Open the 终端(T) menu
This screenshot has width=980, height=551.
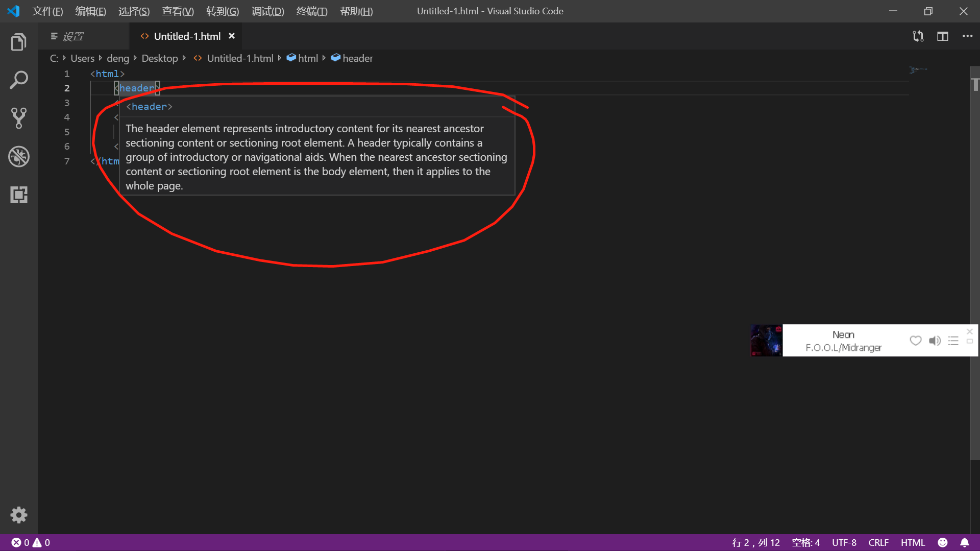312,11
